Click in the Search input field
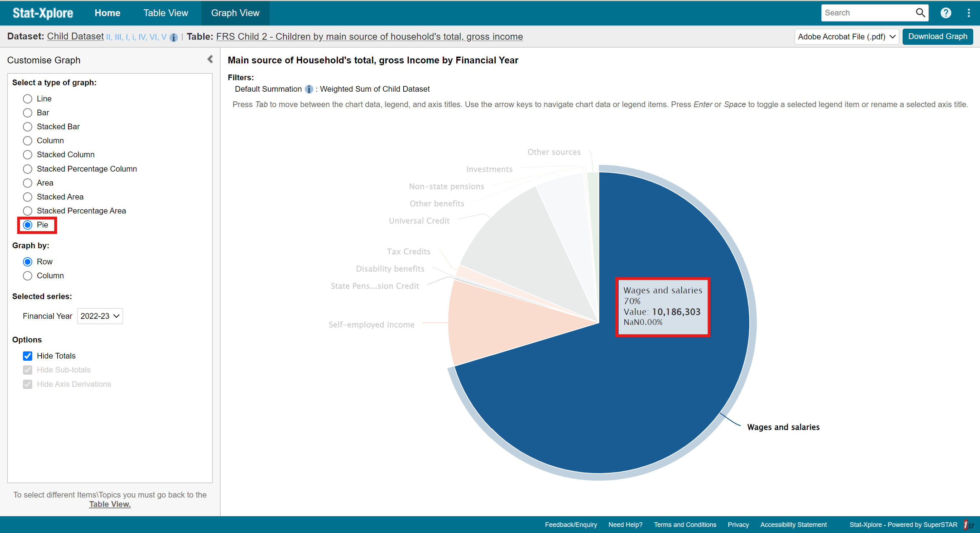The image size is (980, 533). 868,13
